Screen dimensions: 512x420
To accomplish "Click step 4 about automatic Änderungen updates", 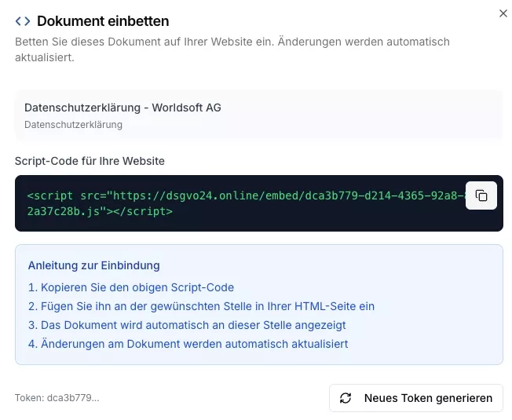I will tap(188, 344).
